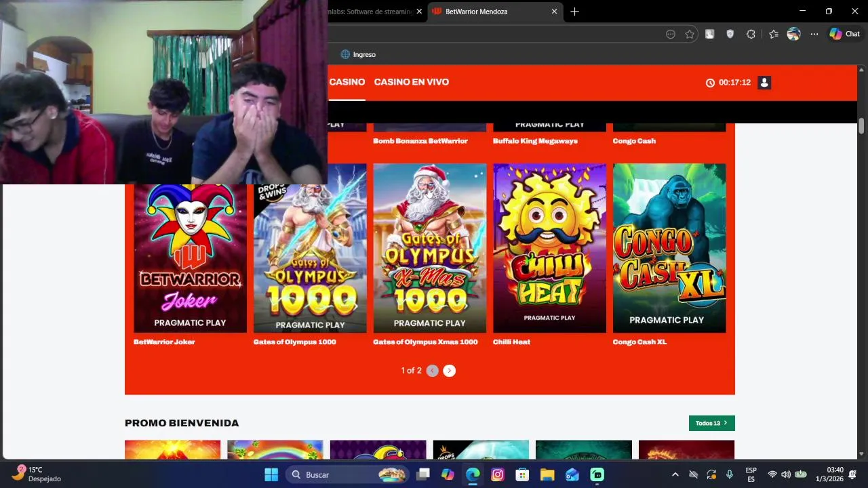Screen dimensions: 868x488
Task: Click the scroll down arrow of the page scrollbar
Action: (861, 454)
